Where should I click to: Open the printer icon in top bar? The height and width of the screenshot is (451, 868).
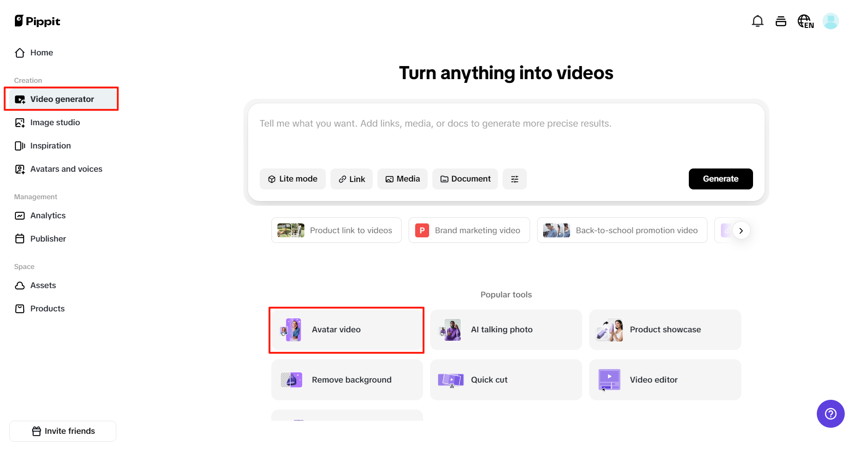(781, 21)
